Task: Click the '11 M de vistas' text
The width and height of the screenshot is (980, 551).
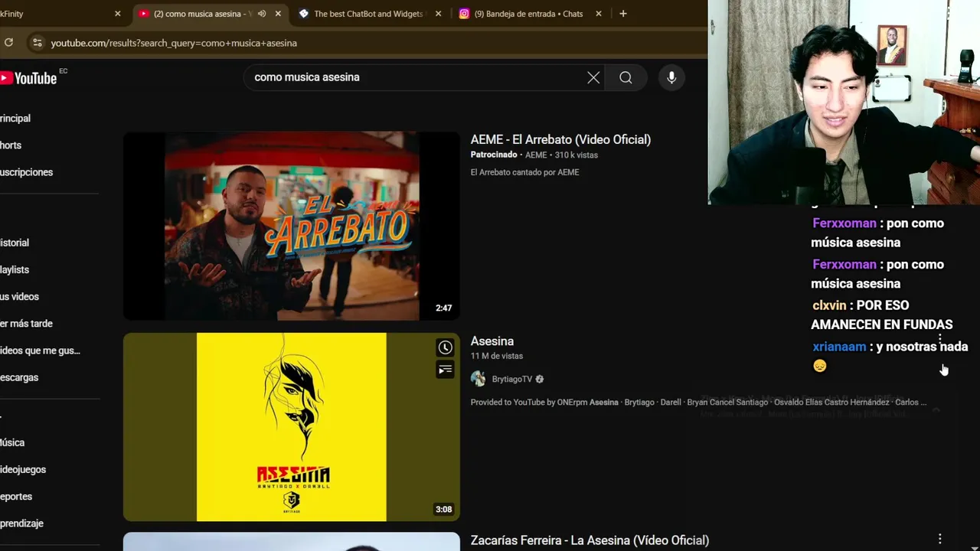Action: (497, 356)
